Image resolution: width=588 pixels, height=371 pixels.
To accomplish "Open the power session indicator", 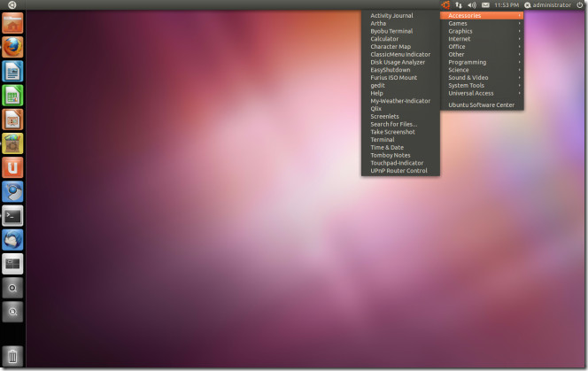I will coord(580,5).
